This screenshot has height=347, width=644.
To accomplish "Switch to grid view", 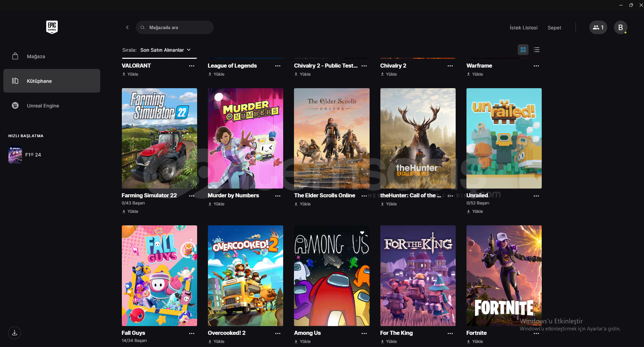I will [x=523, y=50].
